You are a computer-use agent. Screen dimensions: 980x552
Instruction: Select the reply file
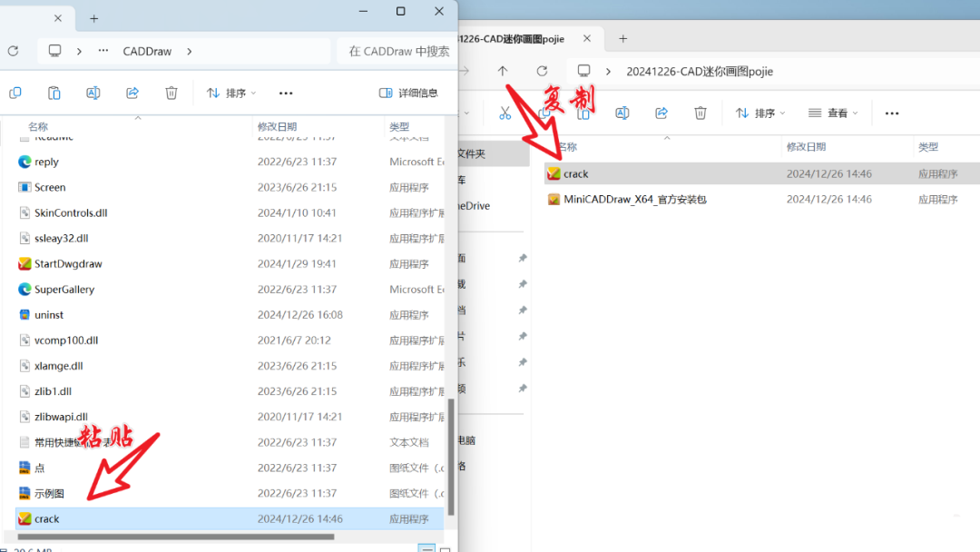point(230,162)
